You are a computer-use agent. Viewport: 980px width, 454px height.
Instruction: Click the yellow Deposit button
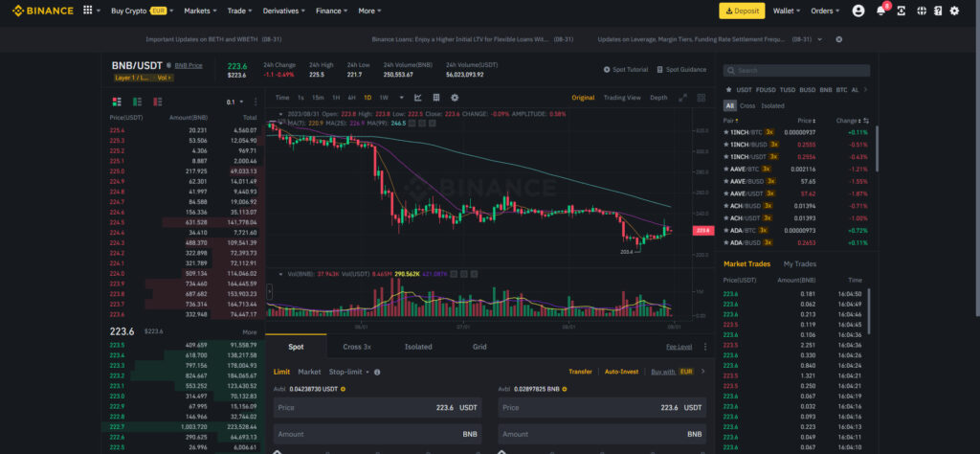742,11
